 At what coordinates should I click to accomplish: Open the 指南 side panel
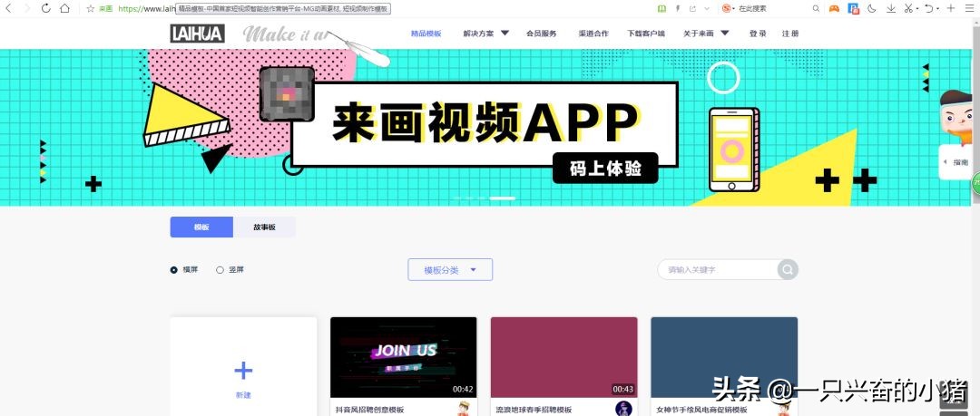point(956,161)
